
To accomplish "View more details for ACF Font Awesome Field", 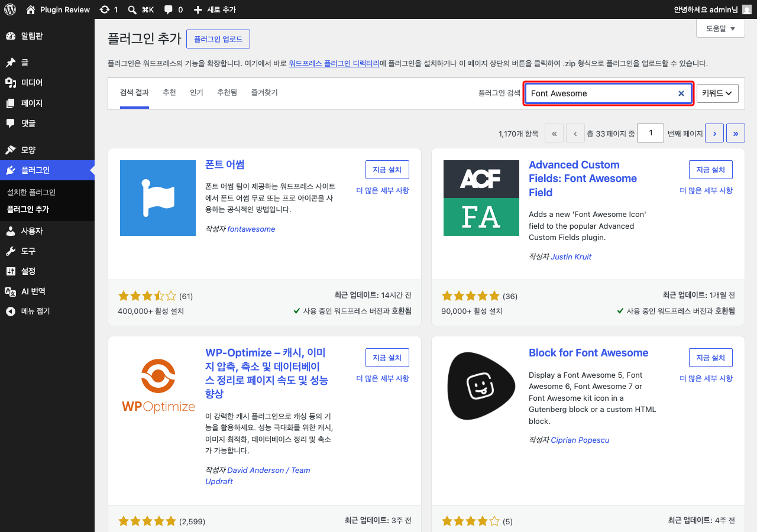I will coord(706,190).
